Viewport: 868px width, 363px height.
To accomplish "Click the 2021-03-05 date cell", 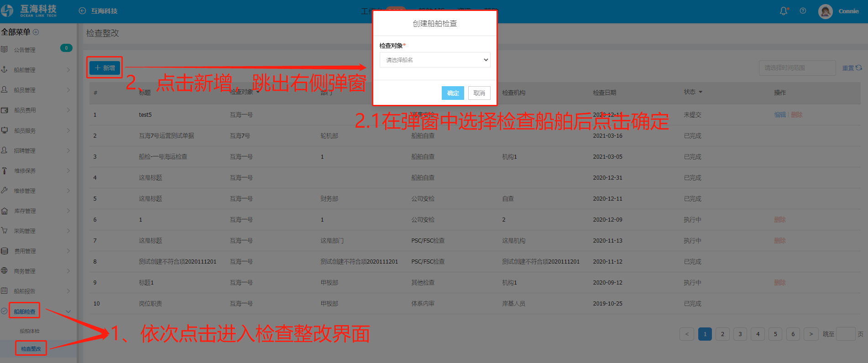I will (607, 157).
